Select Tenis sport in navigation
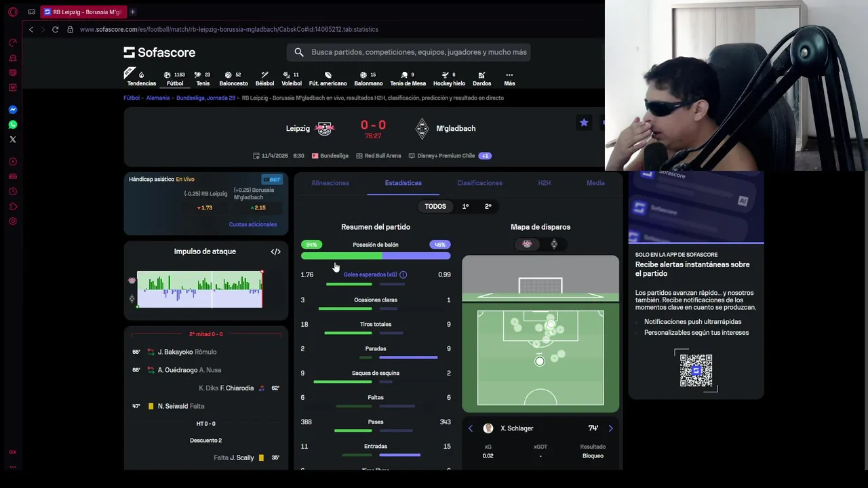The image size is (868, 488). (x=203, y=79)
